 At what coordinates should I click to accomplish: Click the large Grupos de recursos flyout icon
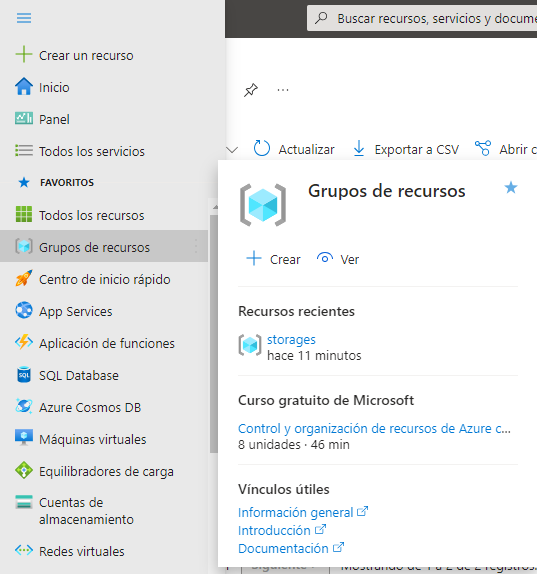click(263, 205)
